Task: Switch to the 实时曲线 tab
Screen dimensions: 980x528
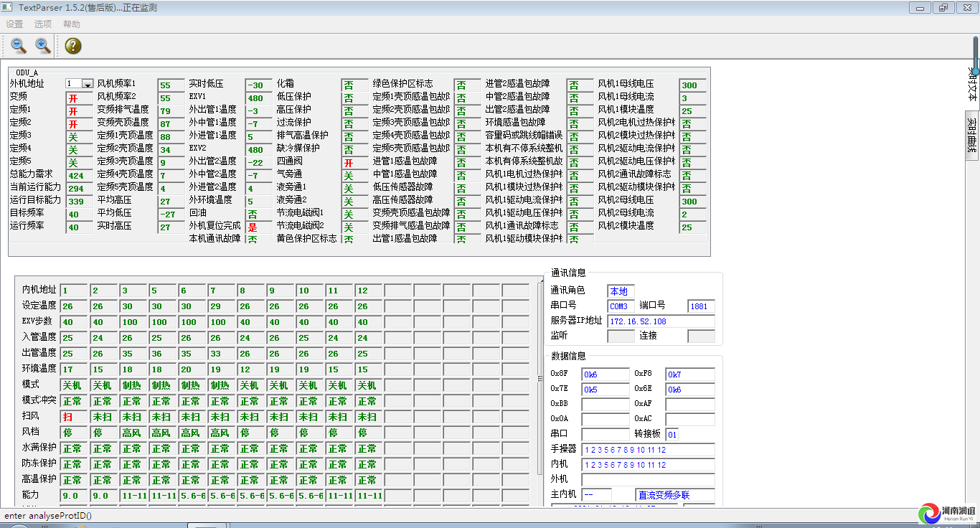Action: click(x=972, y=135)
